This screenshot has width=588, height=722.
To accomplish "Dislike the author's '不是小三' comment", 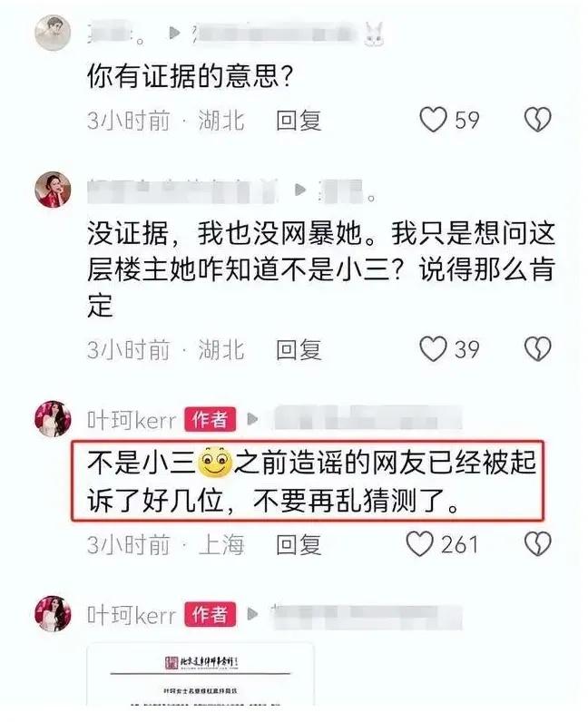I will tap(538, 544).
